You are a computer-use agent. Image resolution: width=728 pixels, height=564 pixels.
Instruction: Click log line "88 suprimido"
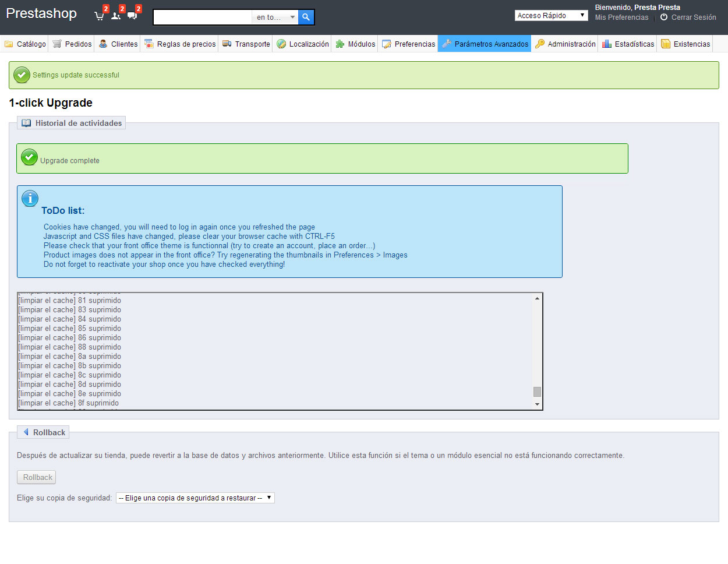pyautogui.click(x=70, y=347)
